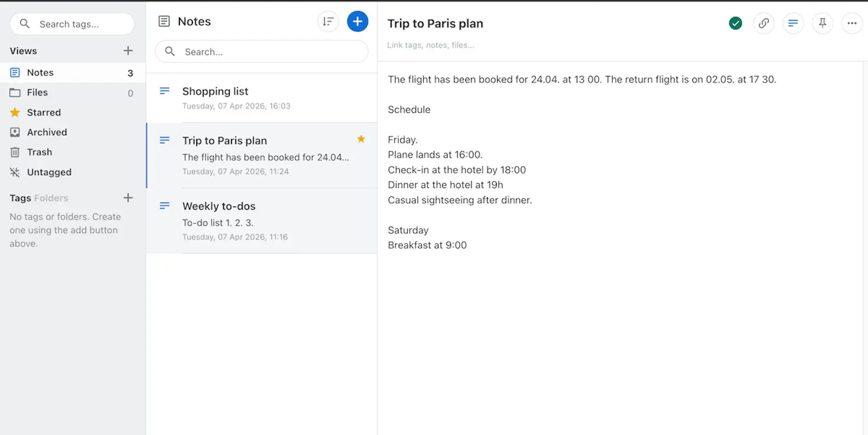The width and height of the screenshot is (868, 435).
Task: Open the more options ellipsis menu
Action: click(x=852, y=23)
